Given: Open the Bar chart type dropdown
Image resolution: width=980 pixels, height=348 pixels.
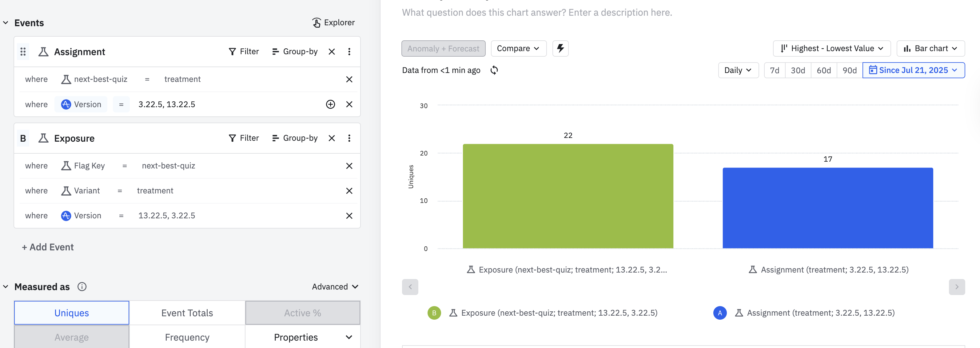Looking at the screenshot, I should tap(930, 48).
